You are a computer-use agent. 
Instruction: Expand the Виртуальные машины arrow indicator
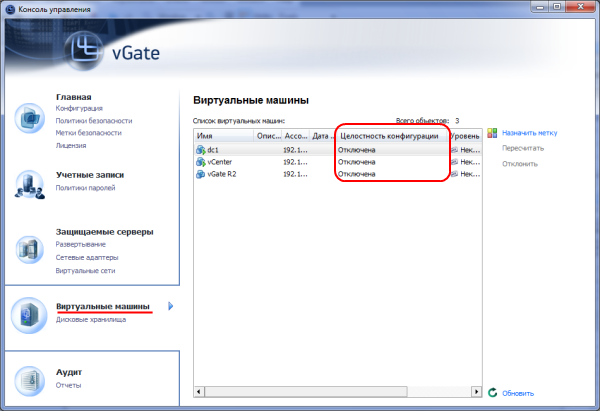tap(171, 306)
